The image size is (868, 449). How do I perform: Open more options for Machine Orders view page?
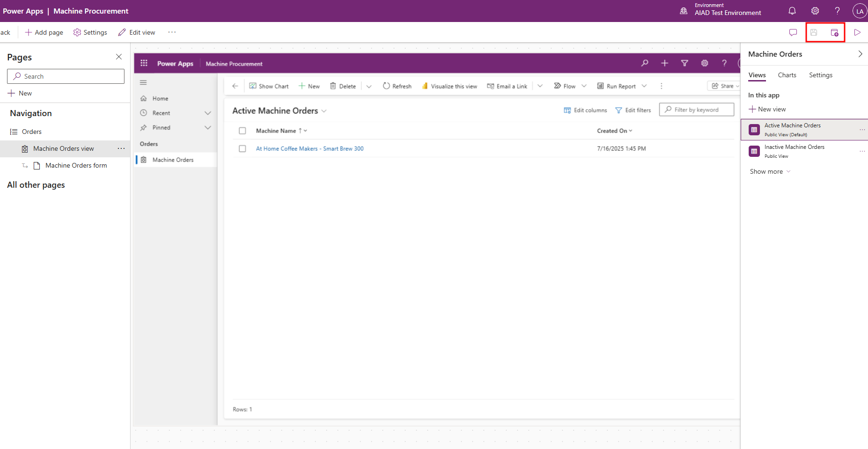(121, 148)
